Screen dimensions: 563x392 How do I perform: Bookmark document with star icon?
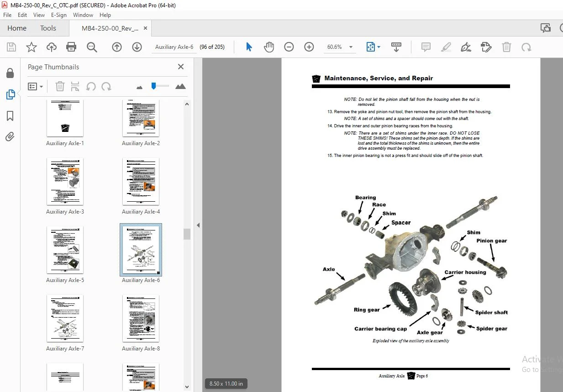pos(31,47)
